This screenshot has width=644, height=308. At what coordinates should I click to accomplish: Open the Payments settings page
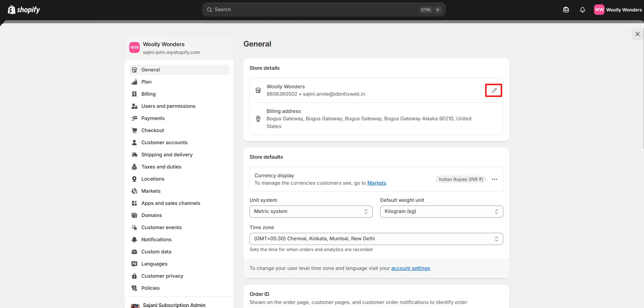(x=153, y=118)
